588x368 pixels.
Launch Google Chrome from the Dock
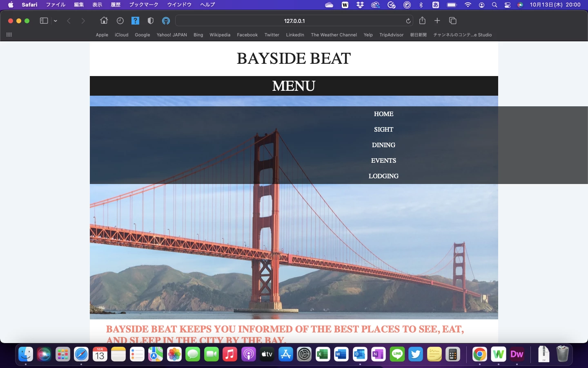pos(480,355)
